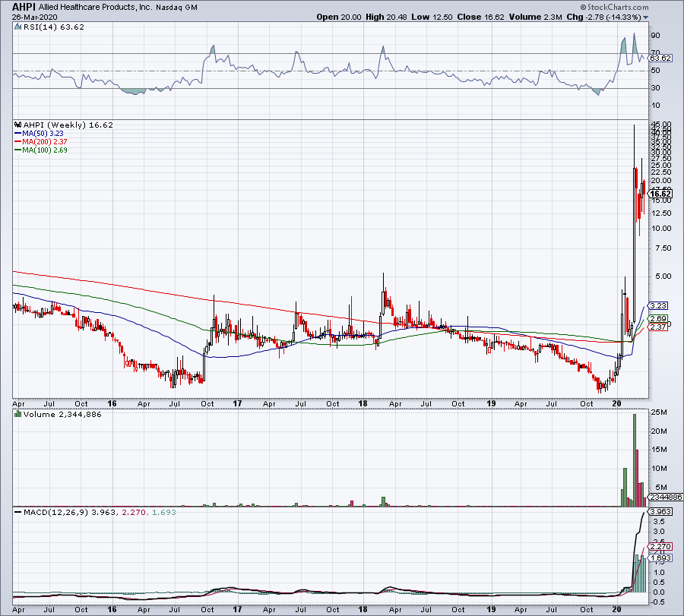Click the 30 level on RSI axis
The image size is (684, 616).
(x=655, y=87)
